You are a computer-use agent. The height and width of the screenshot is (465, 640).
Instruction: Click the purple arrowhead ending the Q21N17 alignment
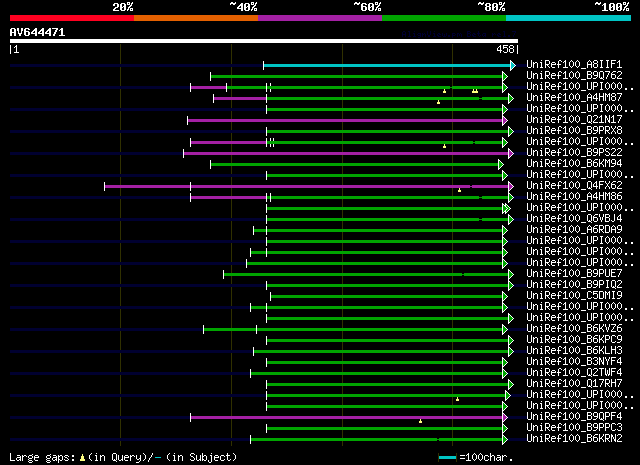tap(505, 120)
